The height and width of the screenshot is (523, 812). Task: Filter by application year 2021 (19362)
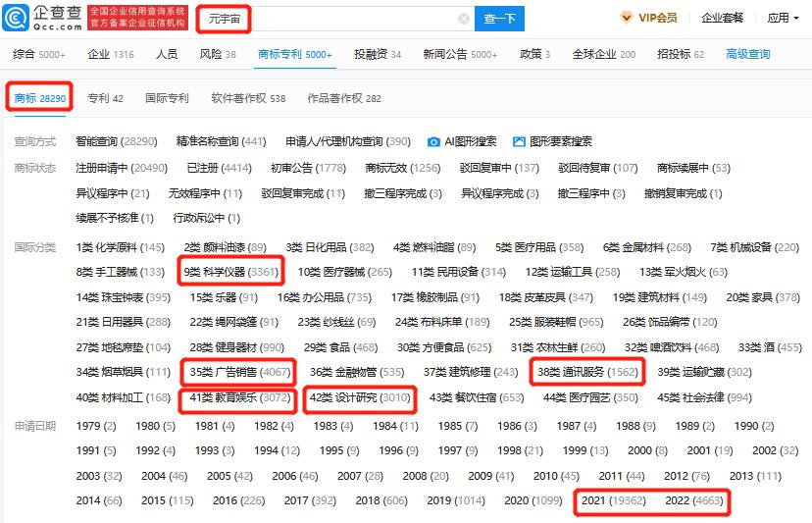(x=614, y=500)
